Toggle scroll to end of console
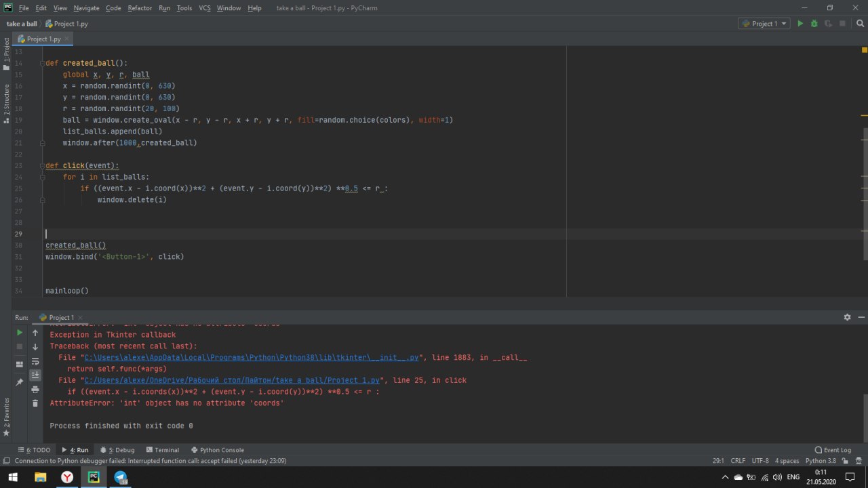 click(35, 375)
